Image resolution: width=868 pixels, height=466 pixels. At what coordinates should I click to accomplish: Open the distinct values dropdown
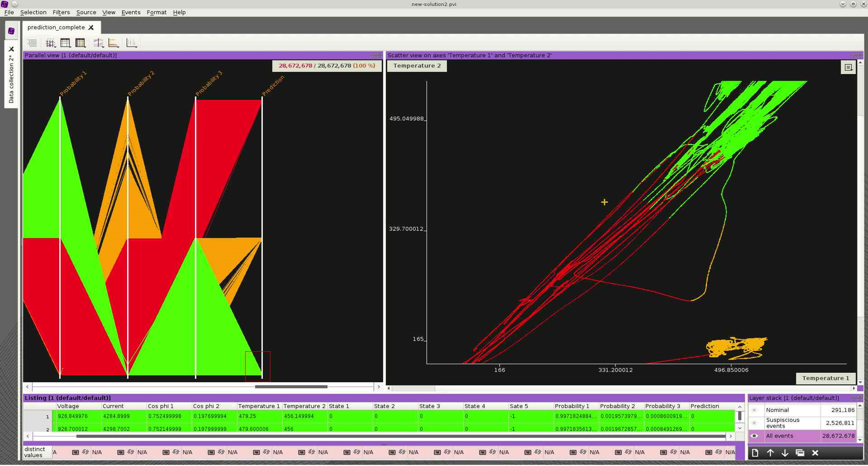(x=38, y=452)
